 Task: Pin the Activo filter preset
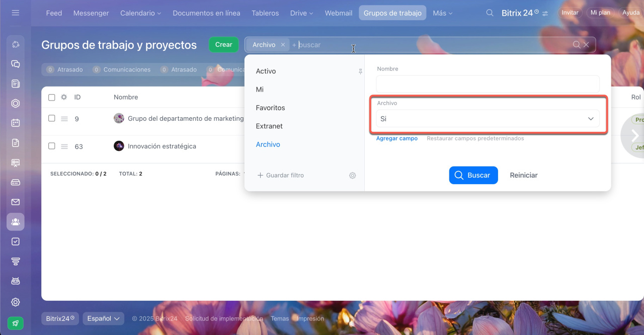click(360, 71)
